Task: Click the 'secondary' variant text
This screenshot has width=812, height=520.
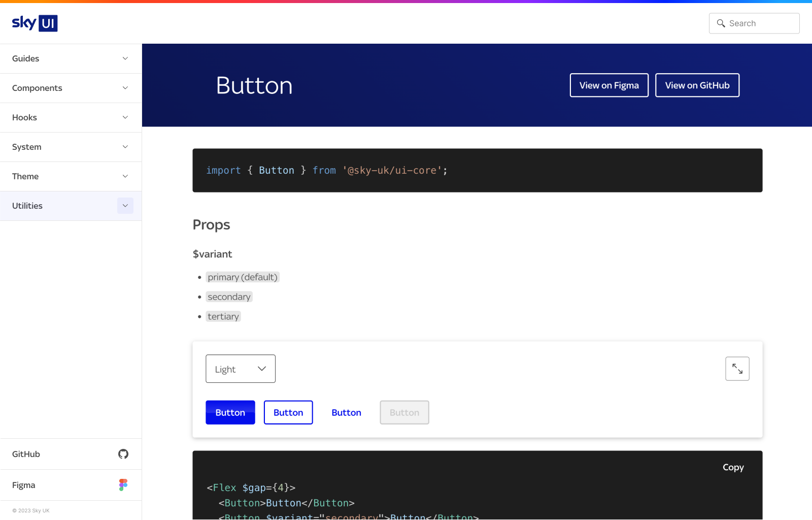Action: pyautogui.click(x=229, y=297)
